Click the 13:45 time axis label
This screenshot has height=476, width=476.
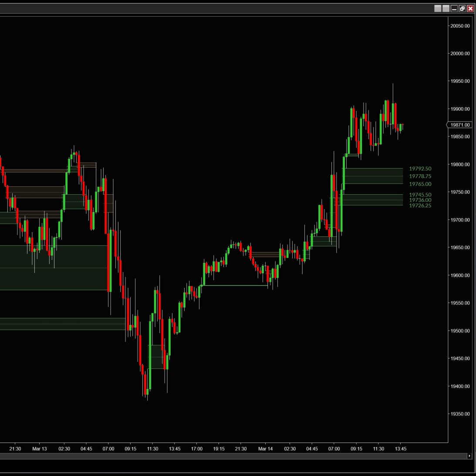400,449
